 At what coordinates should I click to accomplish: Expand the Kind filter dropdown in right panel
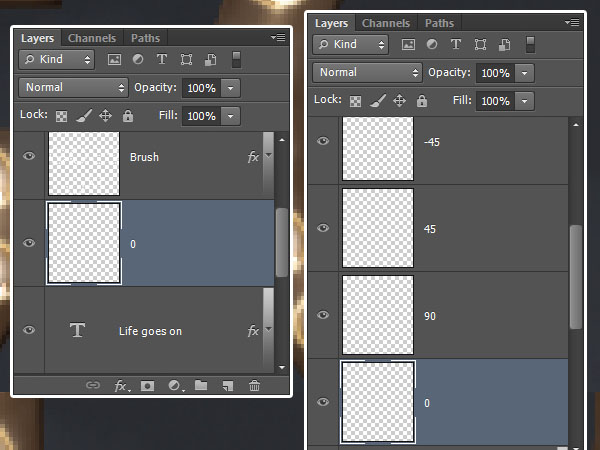coord(367,45)
